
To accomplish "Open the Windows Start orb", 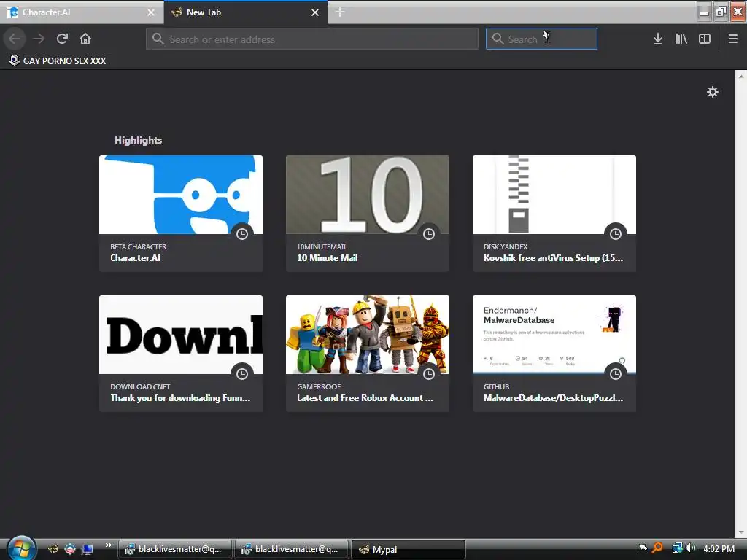I will coord(21,548).
